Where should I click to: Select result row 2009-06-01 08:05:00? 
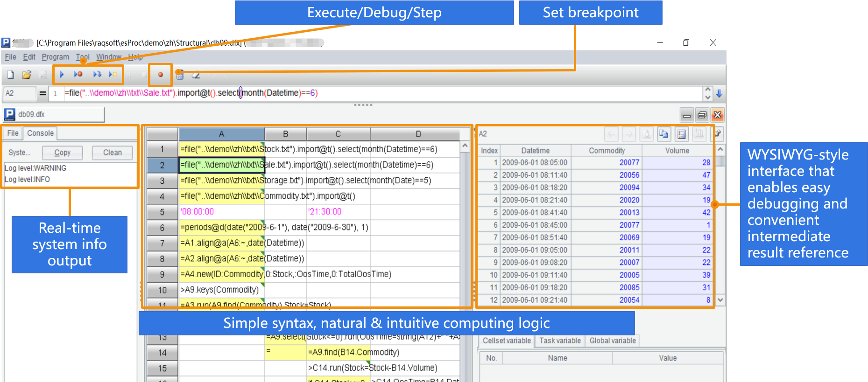pos(595,163)
